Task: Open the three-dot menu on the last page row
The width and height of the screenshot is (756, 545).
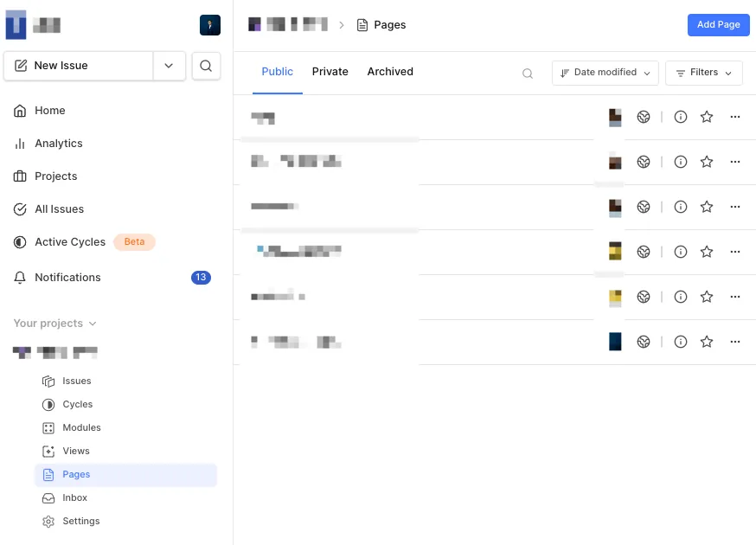Action: tap(735, 342)
